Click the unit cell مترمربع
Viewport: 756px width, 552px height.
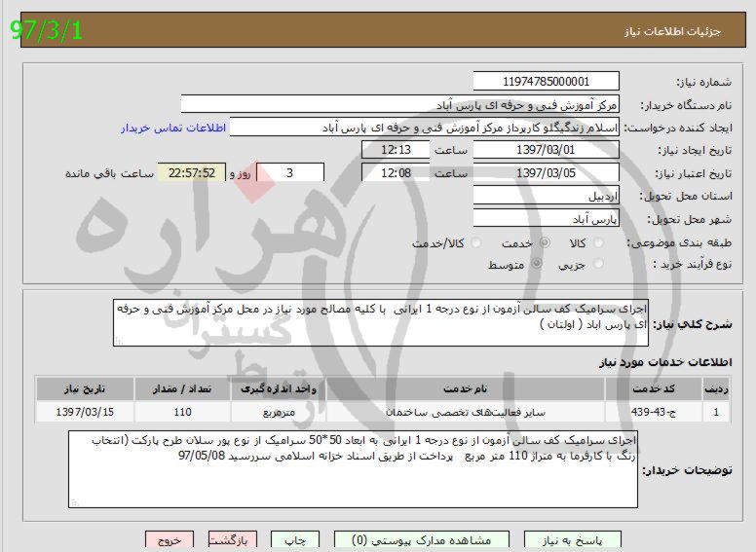(x=279, y=413)
